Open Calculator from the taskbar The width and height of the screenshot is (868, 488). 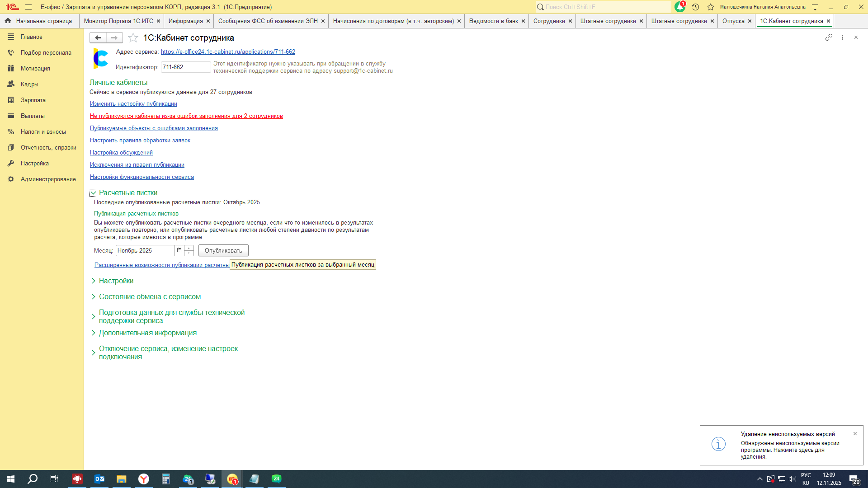point(166,479)
